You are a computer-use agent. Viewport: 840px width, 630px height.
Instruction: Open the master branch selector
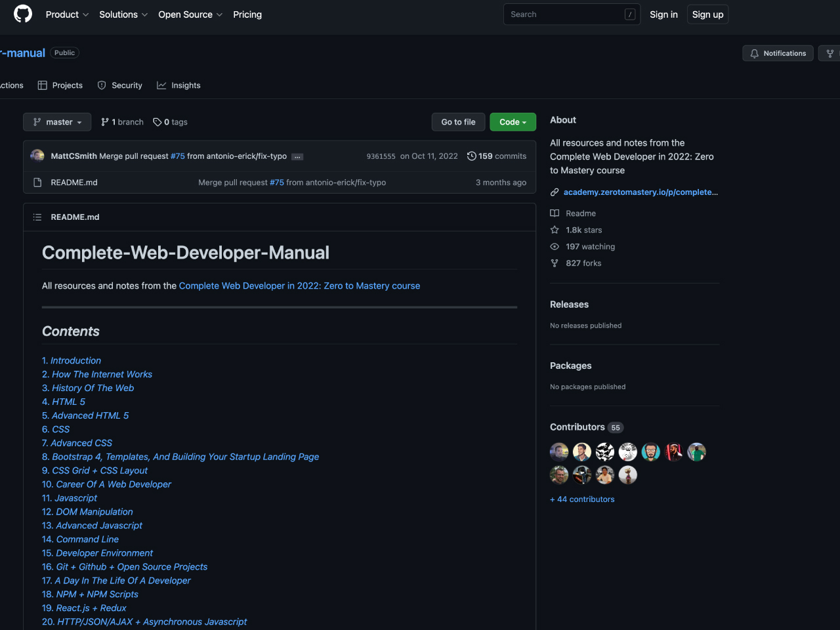[57, 122]
